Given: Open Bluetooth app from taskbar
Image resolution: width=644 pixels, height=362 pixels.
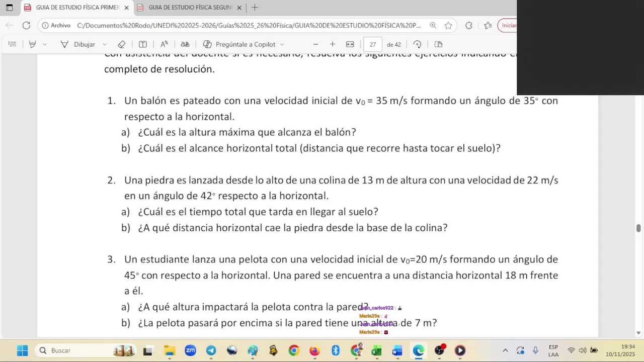Looking at the screenshot, I should tap(336, 350).
